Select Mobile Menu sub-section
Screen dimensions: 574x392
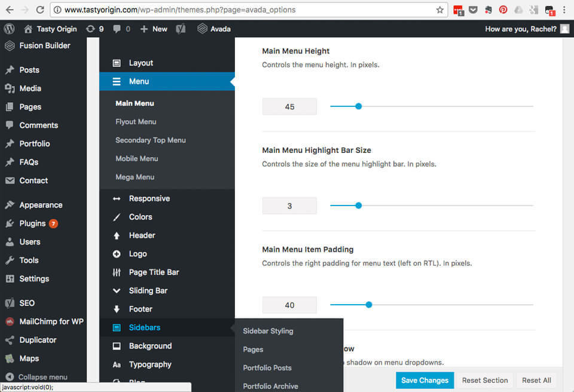tap(137, 158)
